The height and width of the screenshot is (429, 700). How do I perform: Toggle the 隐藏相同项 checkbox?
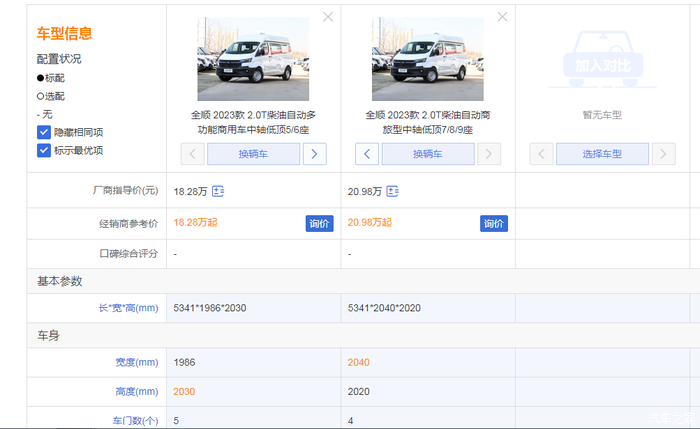coord(44,132)
